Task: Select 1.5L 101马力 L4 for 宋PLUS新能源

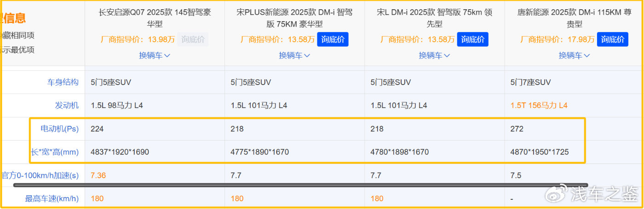Action: click(259, 106)
